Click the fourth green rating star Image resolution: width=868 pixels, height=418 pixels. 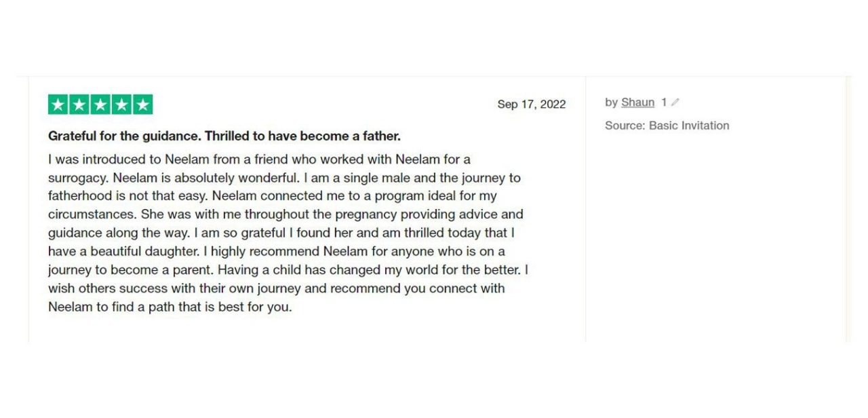(x=121, y=104)
